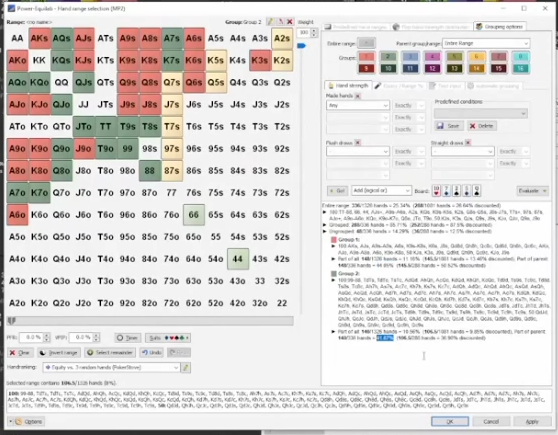This screenshot has height=435, width=558.
Task: Click the red X beside Group 2
Action: (290, 22)
